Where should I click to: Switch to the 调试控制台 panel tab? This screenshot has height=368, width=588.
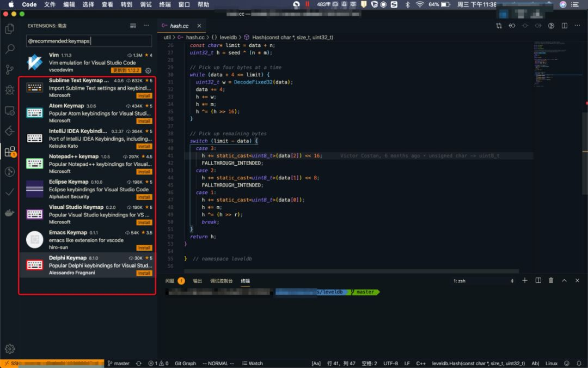tap(221, 281)
